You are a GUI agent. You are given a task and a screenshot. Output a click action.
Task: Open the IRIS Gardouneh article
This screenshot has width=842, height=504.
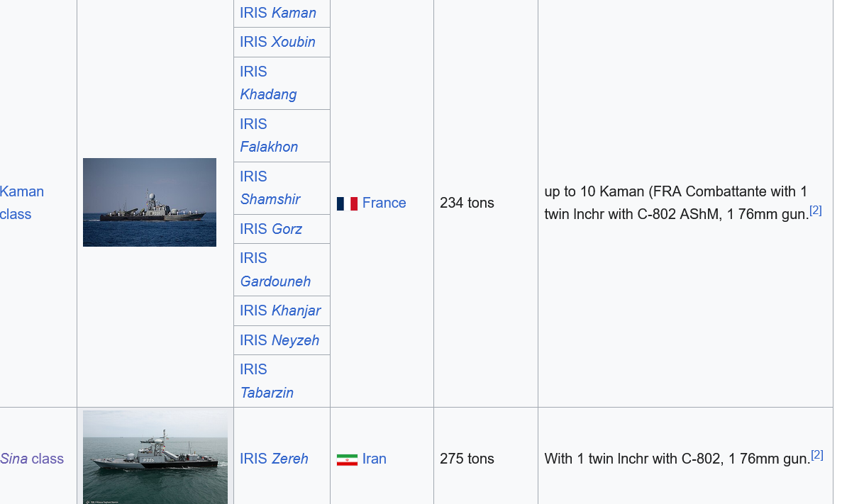[275, 269]
